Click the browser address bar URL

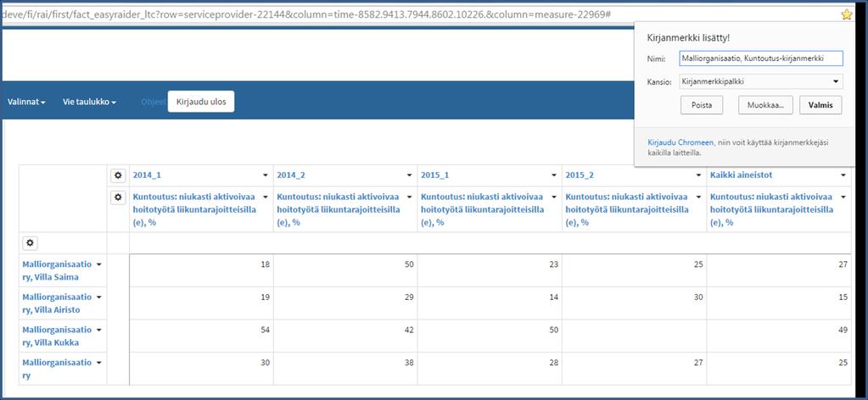tap(307, 14)
